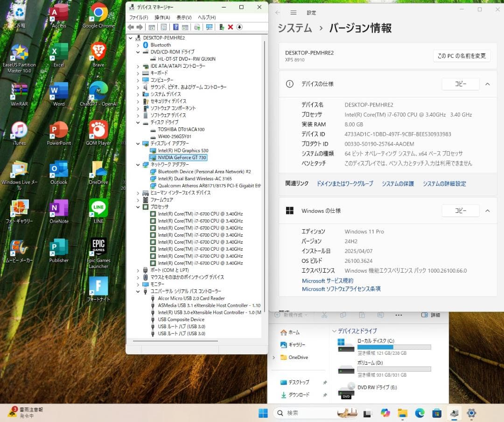Select the Cut scissors icon in Explorer toolbar
504x422 pixels.
click(x=325, y=315)
